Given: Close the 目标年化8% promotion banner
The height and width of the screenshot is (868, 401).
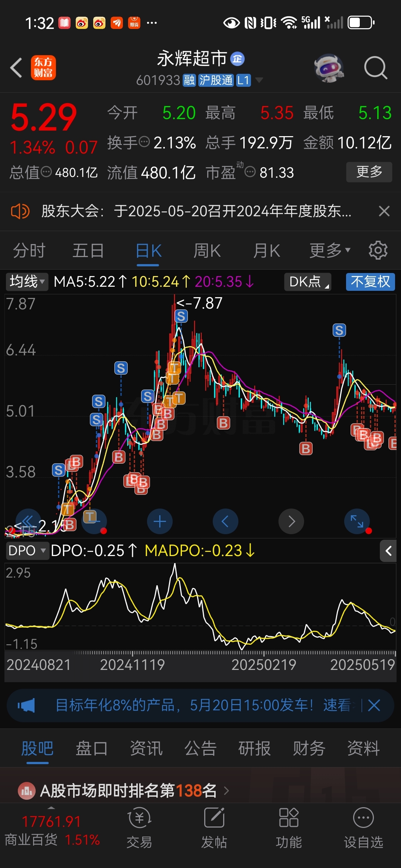Looking at the screenshot, I should (x=374, y=705).
